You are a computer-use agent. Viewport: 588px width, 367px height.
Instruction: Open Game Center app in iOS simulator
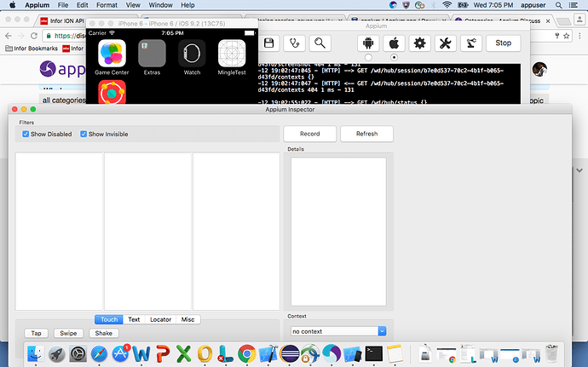(112, 57)
